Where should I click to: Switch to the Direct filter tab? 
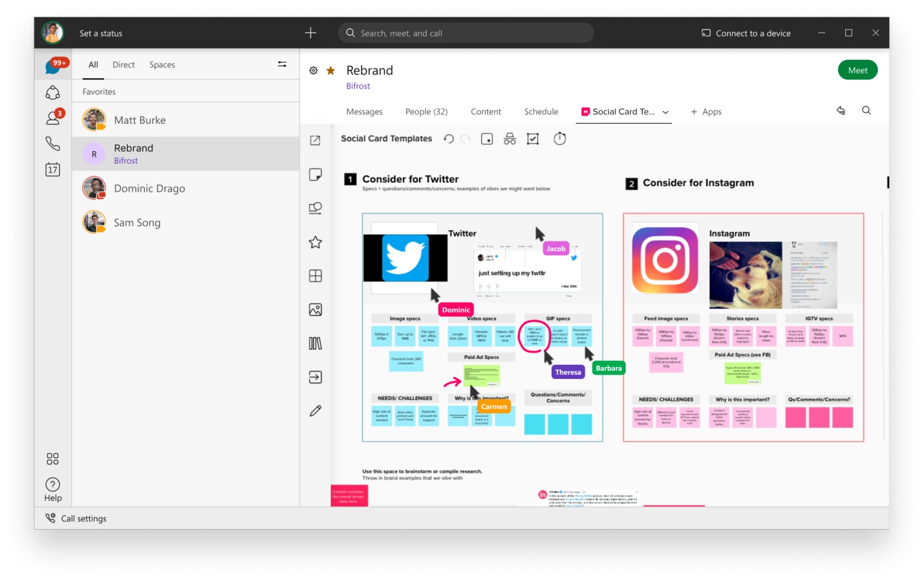click(x=123, y=65)
